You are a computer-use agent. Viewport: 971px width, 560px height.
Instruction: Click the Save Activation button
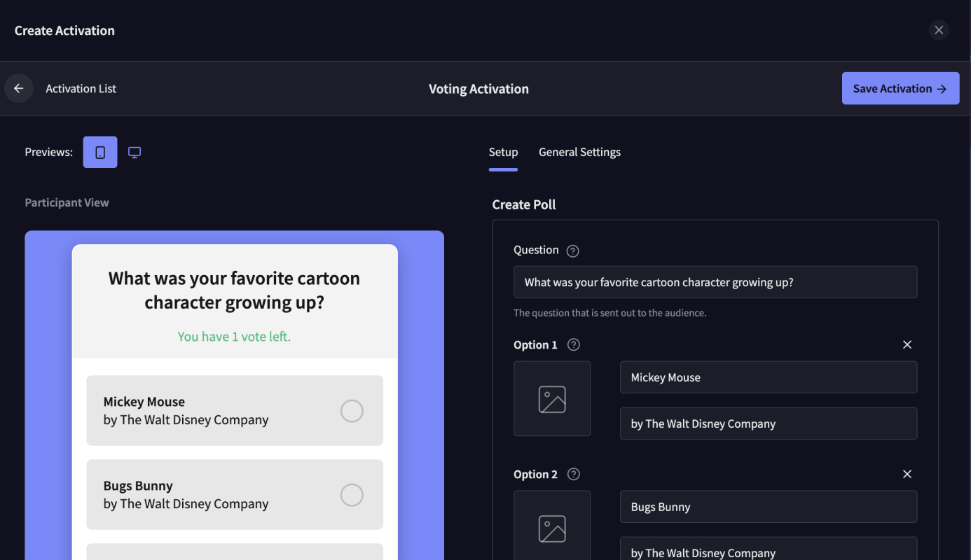click(x=900, y=89)
